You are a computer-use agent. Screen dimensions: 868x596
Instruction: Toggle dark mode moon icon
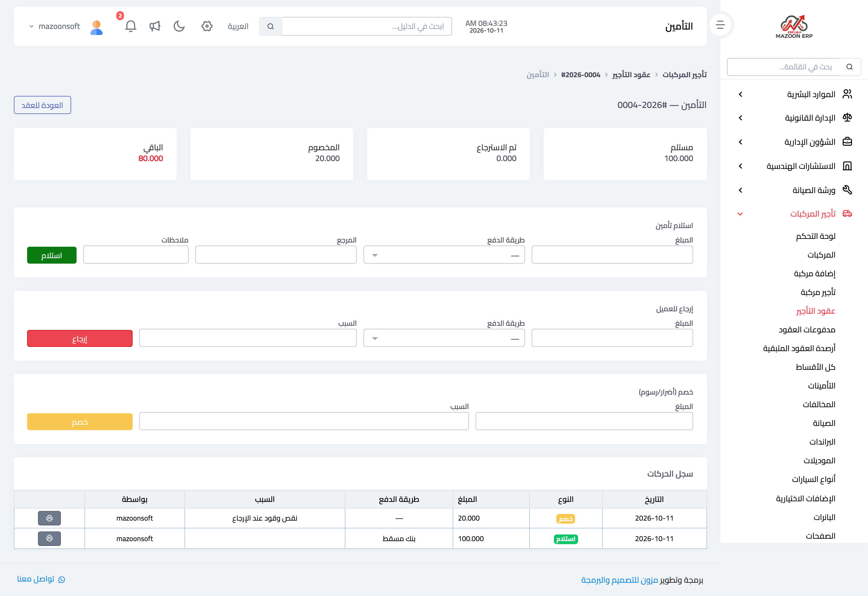click(x=179, y=26)
